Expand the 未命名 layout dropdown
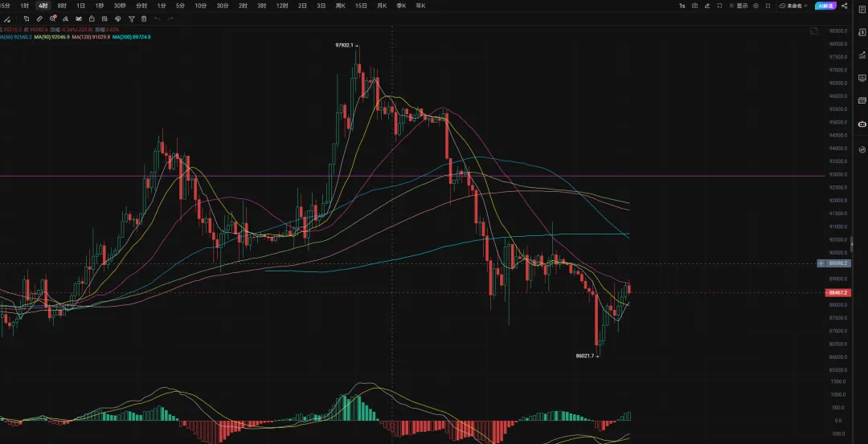The image size is (868, 444). pos(794,6)
